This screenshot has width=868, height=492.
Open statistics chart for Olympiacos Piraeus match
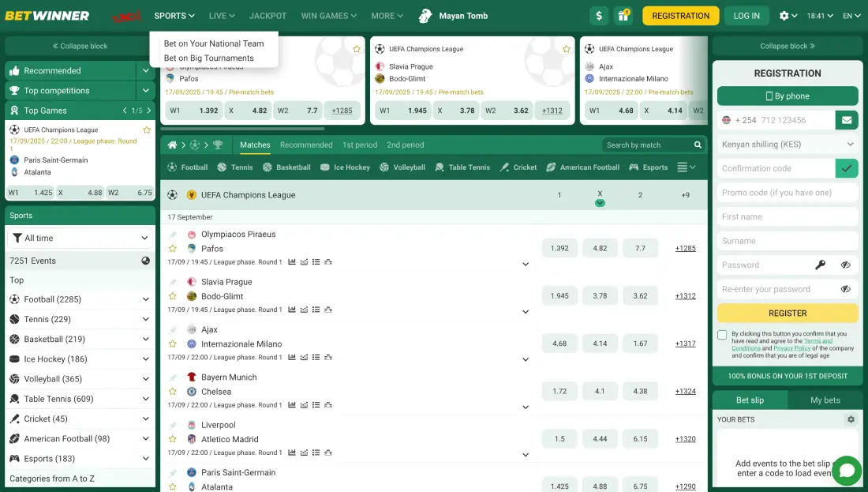pos(292,262)
